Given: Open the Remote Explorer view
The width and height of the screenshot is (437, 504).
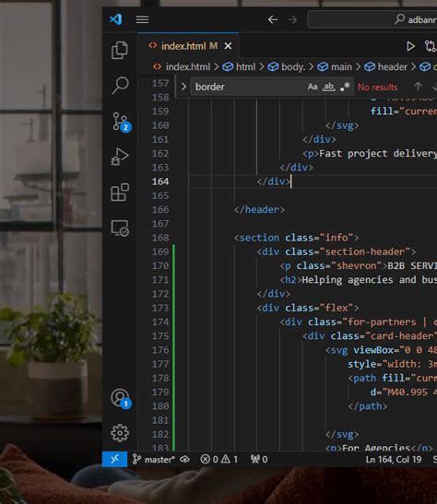Looking at the screenshot, I should [x=120, y=229].
